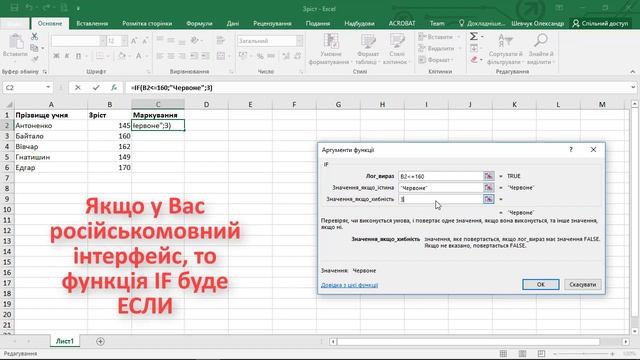
Task: Align text right in cell
Action: (x=182, y=56)
